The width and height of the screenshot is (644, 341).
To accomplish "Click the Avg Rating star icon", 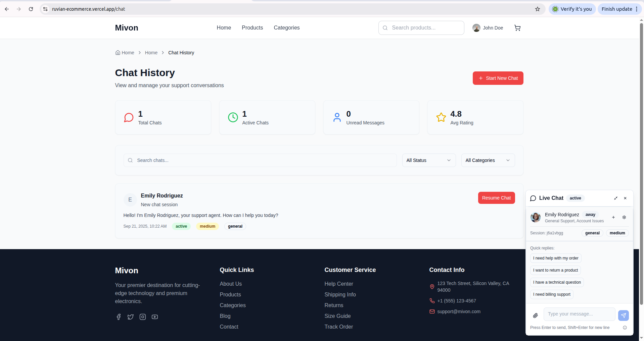I will [x=441, y=117].
